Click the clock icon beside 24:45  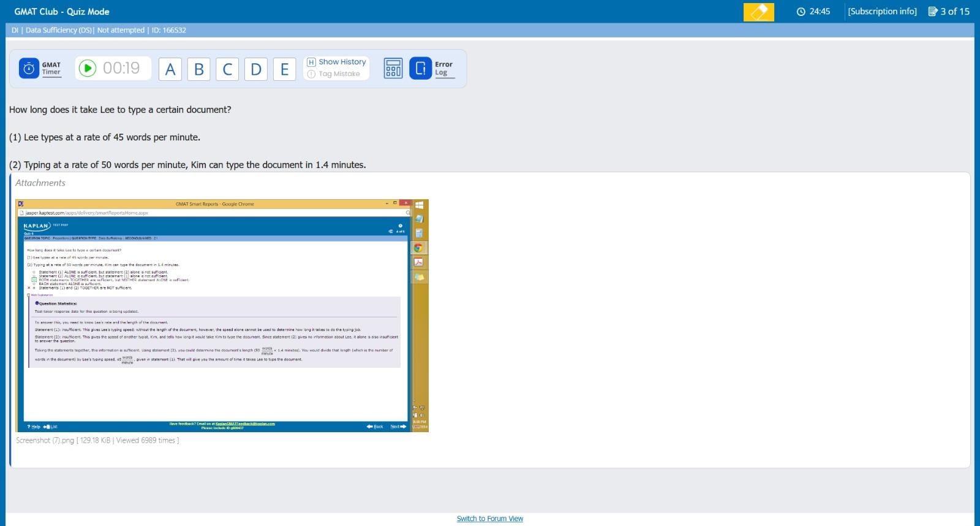click(x=801, y=12)
